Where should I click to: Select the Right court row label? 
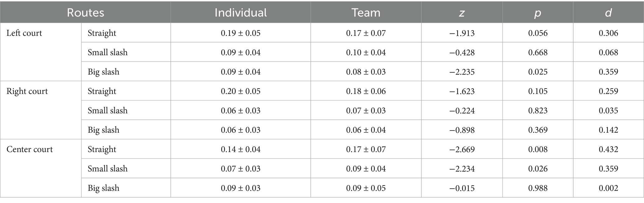coord(27,91)
